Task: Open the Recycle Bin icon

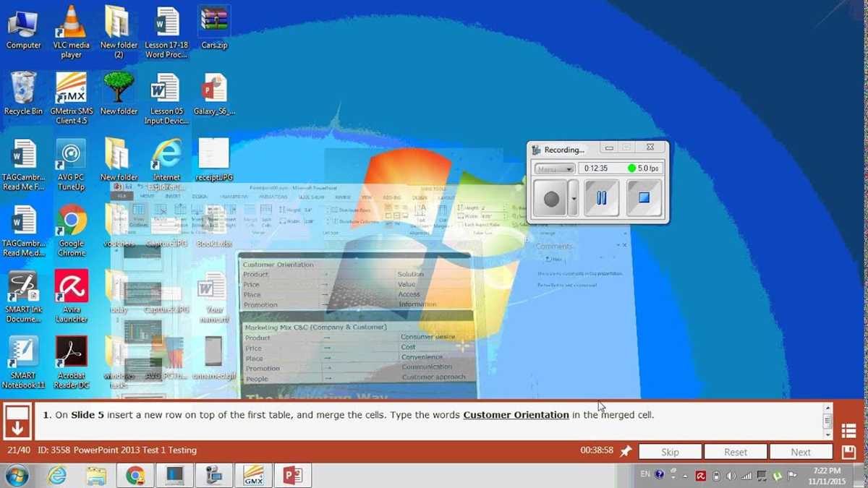Action: [x=23, y=94]
